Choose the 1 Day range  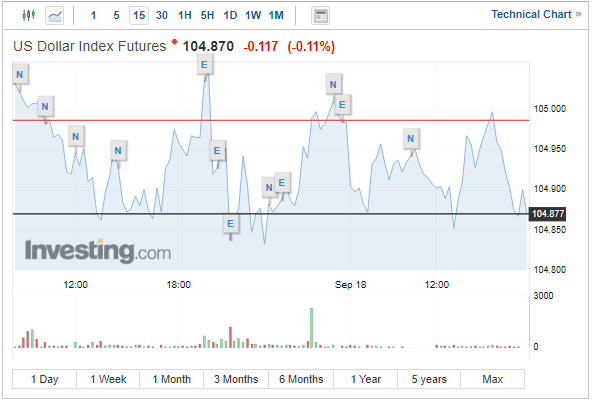(45, 379)
